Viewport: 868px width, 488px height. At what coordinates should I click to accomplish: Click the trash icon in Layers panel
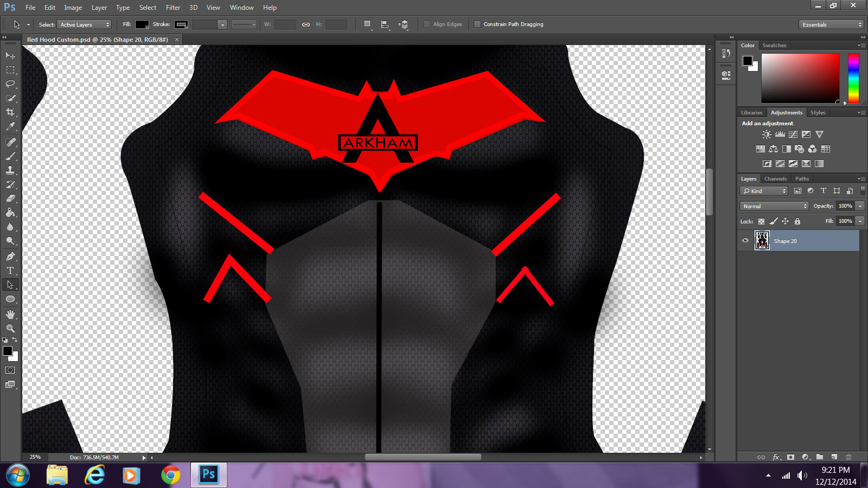coord(849,457)
